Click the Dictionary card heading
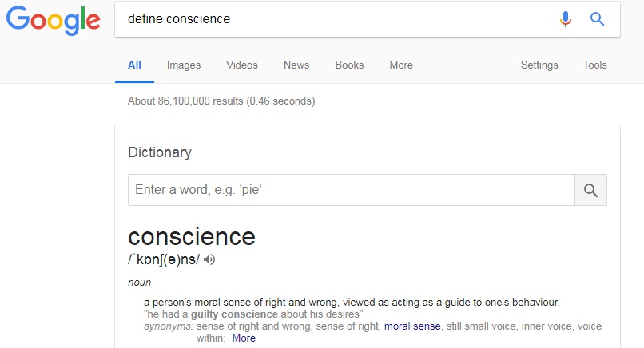644x348 pixels. pos(160,152)
